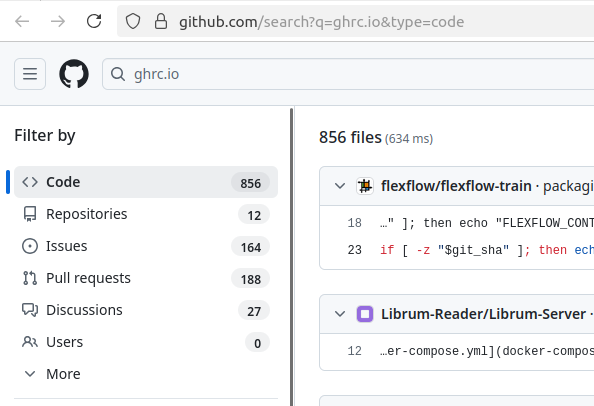
Task: Click the docker-compose snippet text
Action: (x=487, y=351)
